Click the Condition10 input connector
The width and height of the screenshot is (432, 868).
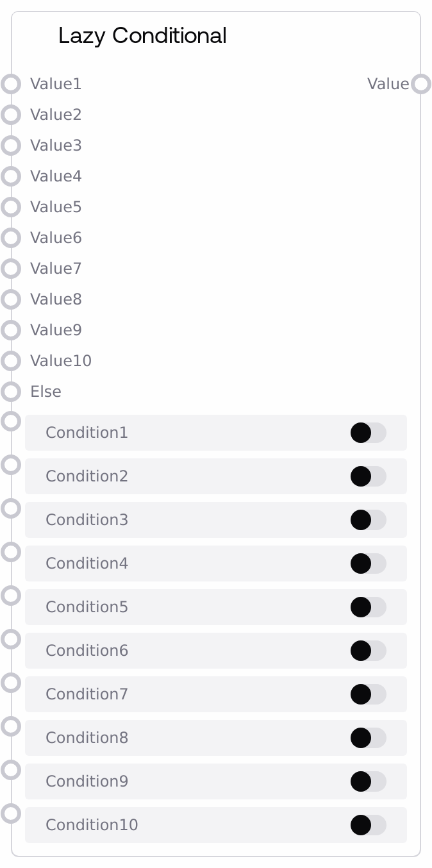point(11,814)
